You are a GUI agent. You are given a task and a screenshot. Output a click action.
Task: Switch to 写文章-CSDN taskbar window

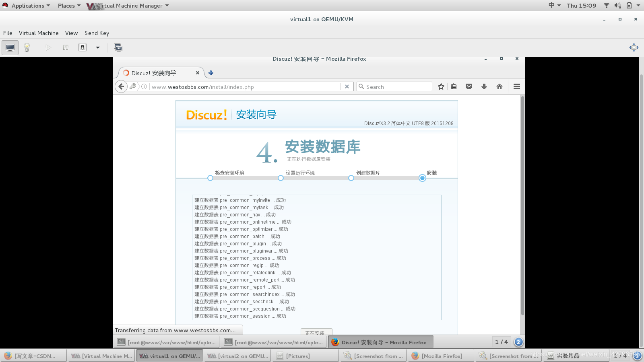click(34, 356)
